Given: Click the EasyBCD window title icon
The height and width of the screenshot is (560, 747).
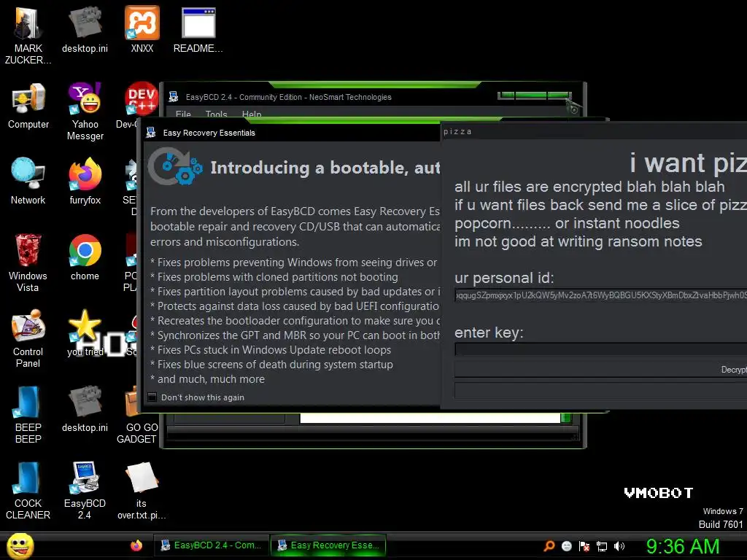Looking at the screenshot, I should pos(174,97).
